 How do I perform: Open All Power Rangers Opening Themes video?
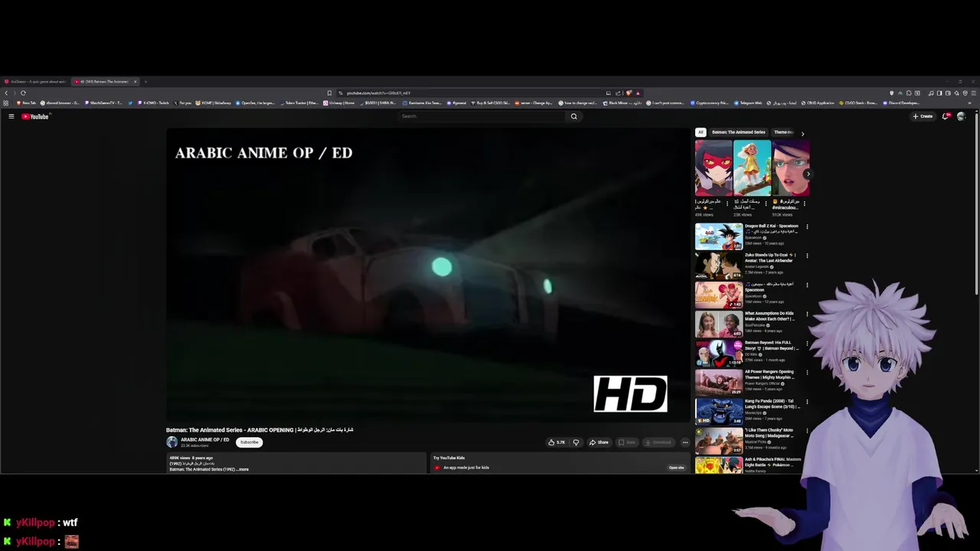(719, 383)
